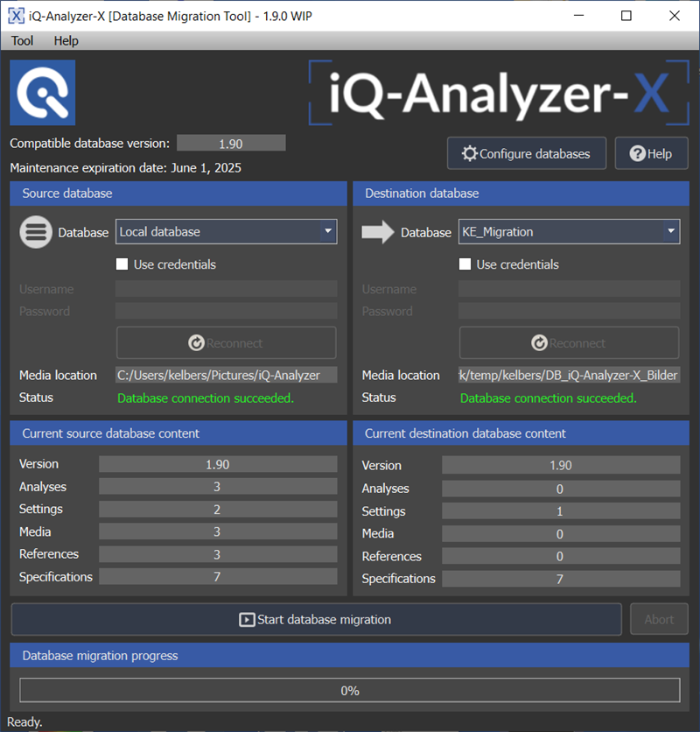Click source status Database connection succeeded
This screenshot has height=732, width=700.
tap(206, 398)
